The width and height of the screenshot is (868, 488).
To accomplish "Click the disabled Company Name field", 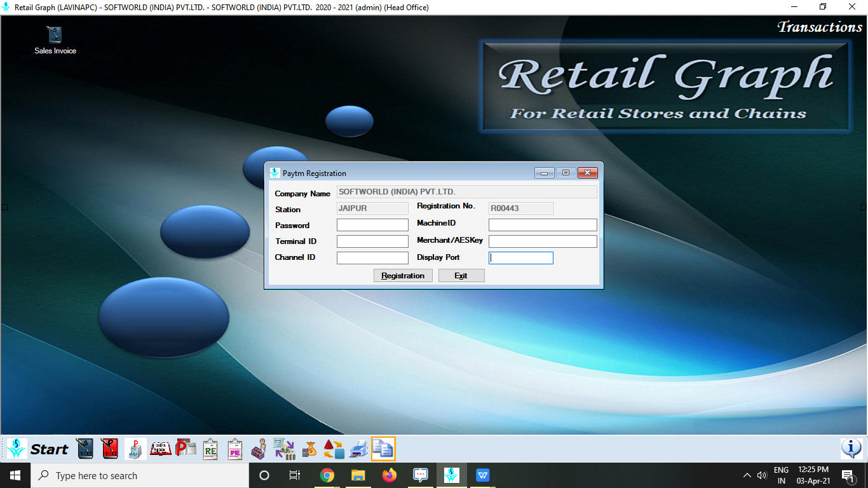I will [x=467, y=192].
